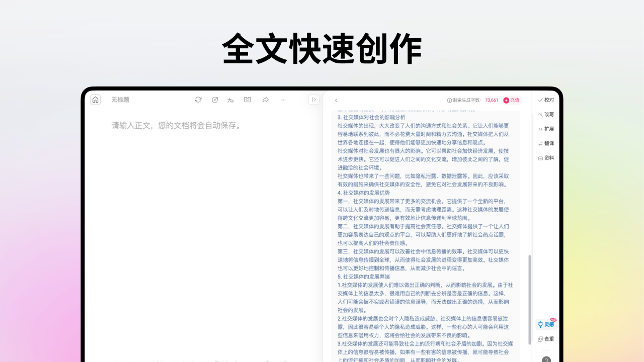Click the generated text panel scrollbar

tap(529, 299)
